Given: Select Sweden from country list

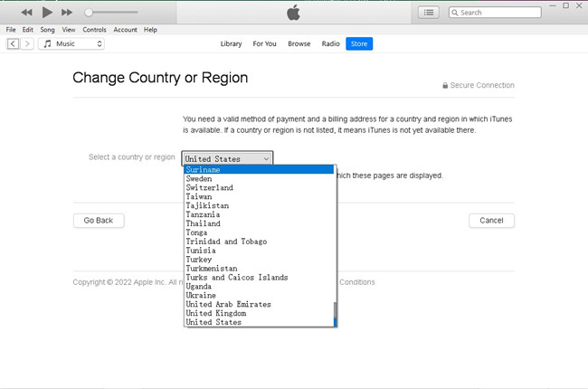Looking at the screenshot, I should pyautogui.click(x=259, y=179).
